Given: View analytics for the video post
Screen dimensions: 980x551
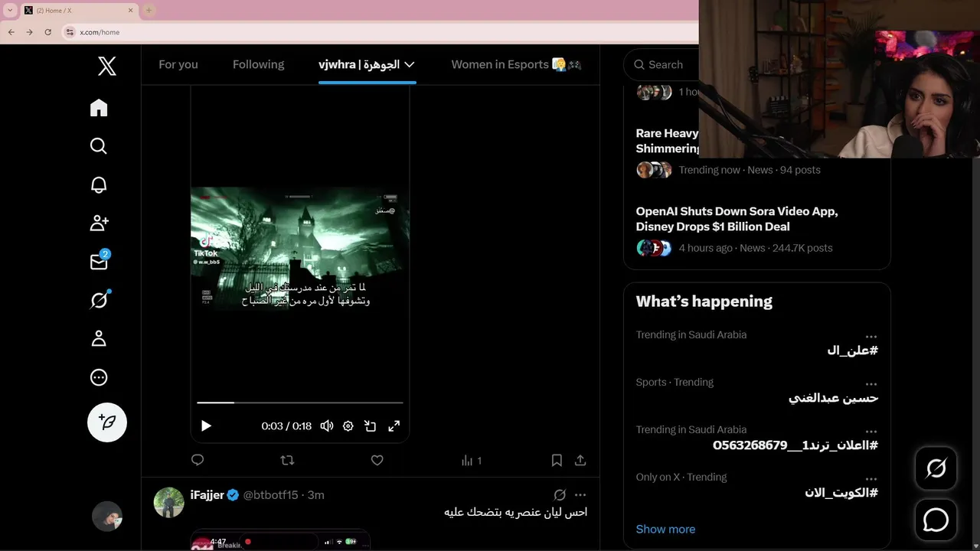Looking at the screenshot, I should (471, 461).
